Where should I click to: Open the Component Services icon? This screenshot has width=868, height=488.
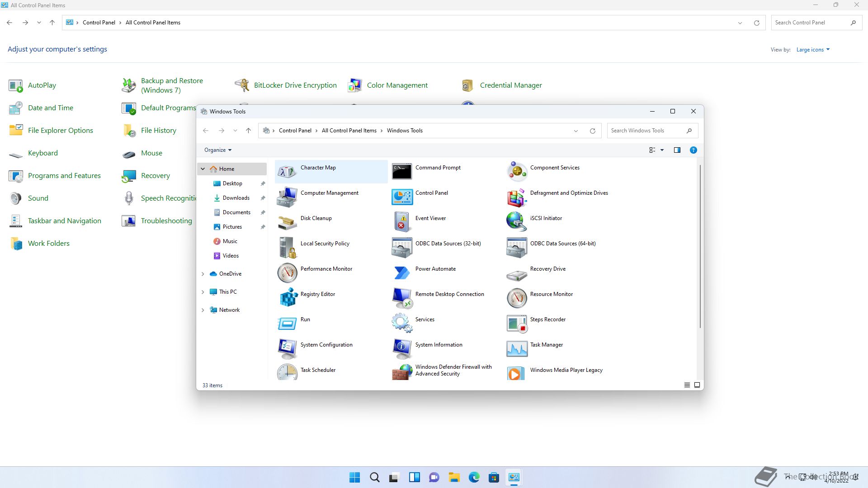pyautogui.click(x=517, y=172)
